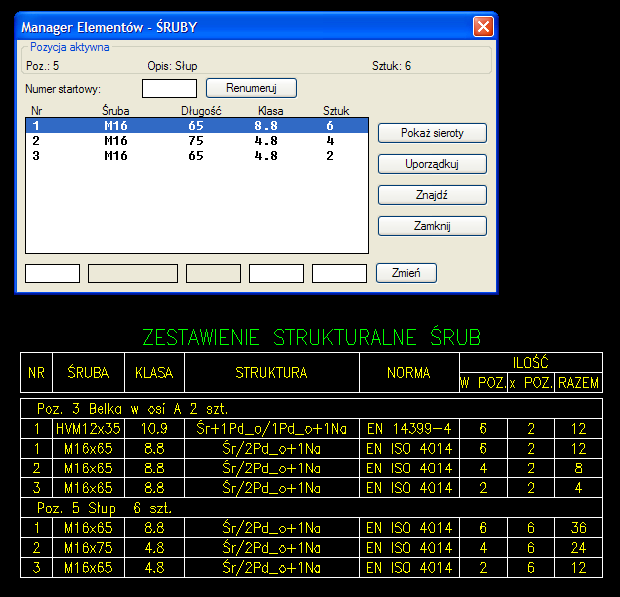Click the table title ZESTAWIENIE STRUKTURALNE ŚRUB
Viewport: 620px width, 597px height.
click(311, 337)
